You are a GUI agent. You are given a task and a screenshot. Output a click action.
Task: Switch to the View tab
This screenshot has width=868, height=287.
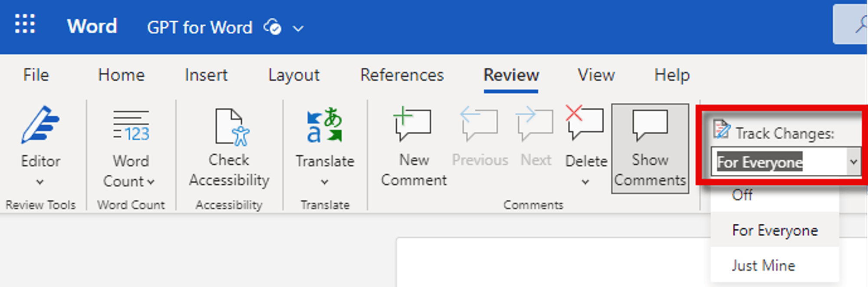[596, 75]
